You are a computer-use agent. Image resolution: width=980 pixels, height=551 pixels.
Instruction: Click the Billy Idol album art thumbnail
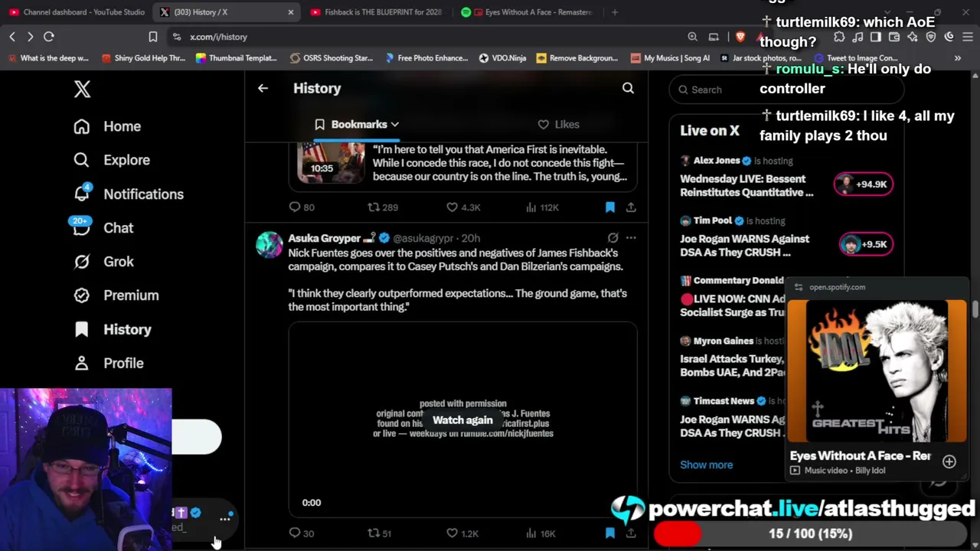[877, 372]
